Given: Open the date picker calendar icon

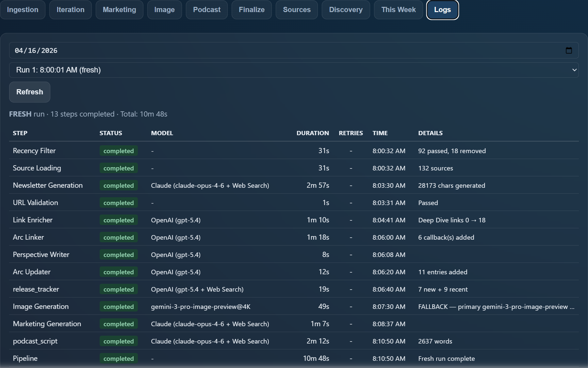Looking at the screenshot, I should pos(569,50).
